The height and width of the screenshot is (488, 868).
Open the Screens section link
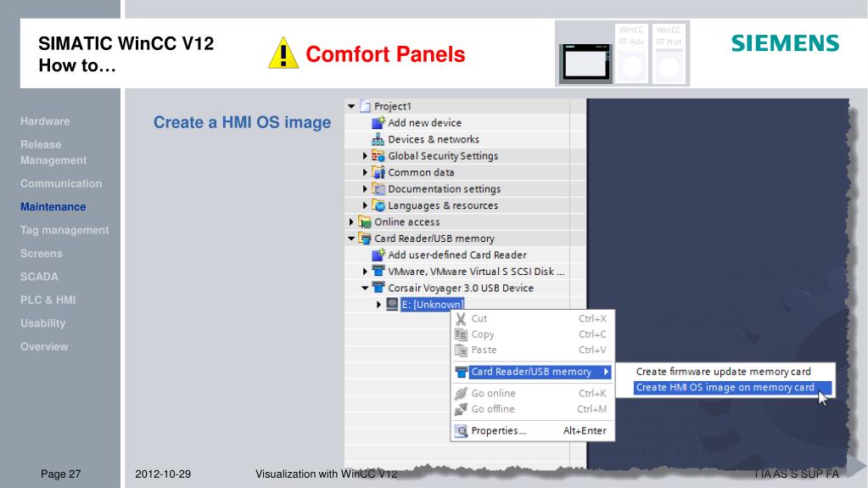tap(41, 253)
